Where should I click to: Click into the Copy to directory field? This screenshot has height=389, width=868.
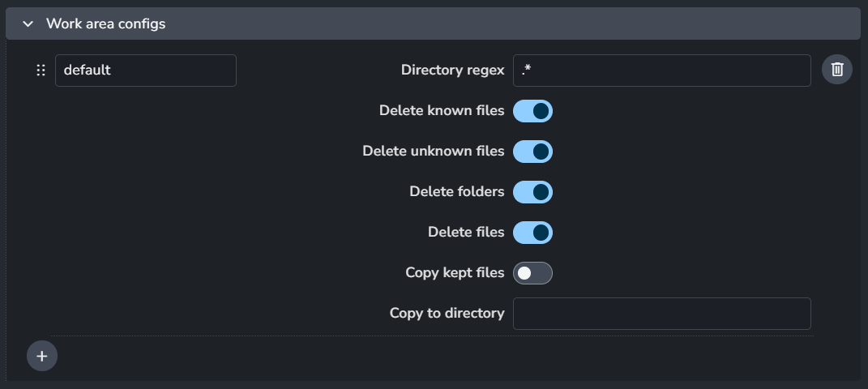point(661,314)
